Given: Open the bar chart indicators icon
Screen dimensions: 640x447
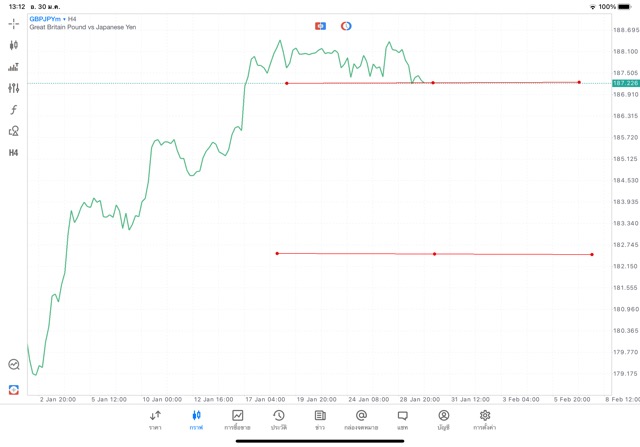Looking at the screenshot, I should pyautogui.click(x=13, y=67).
